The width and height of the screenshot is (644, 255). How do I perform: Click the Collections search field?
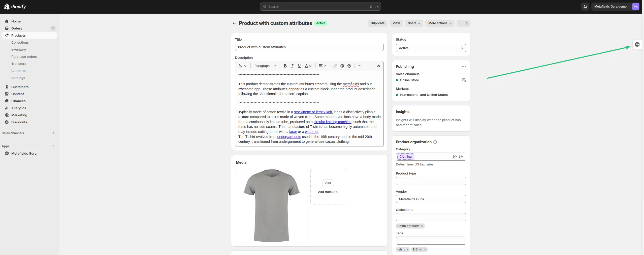pyautogui.click(x=431, y=217)
